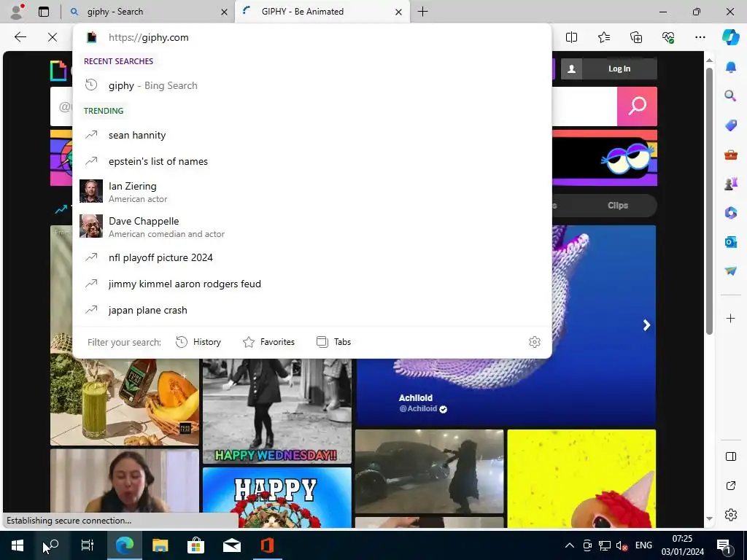
Task: Add an app to sidebar with plus
Action: click(x=730, y=318)
